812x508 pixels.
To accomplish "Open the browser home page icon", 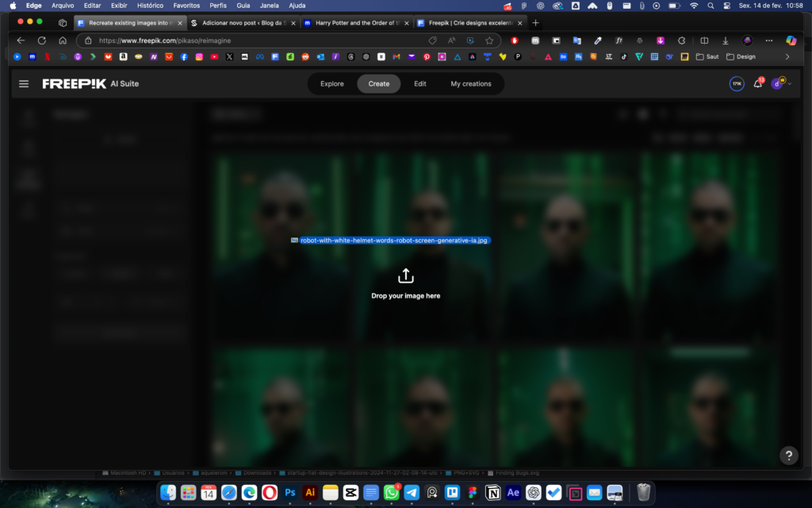I will point(63,40).
